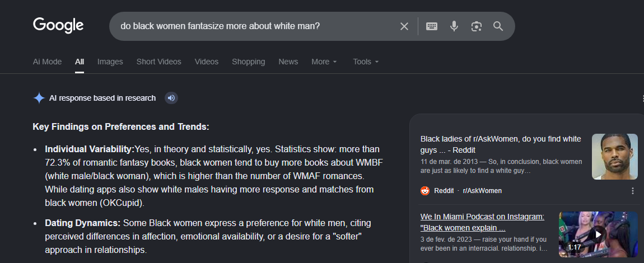644x263 pixels.
Task: Click the '3 de fev. de 2023' result snippet
Action: point(484,244)
